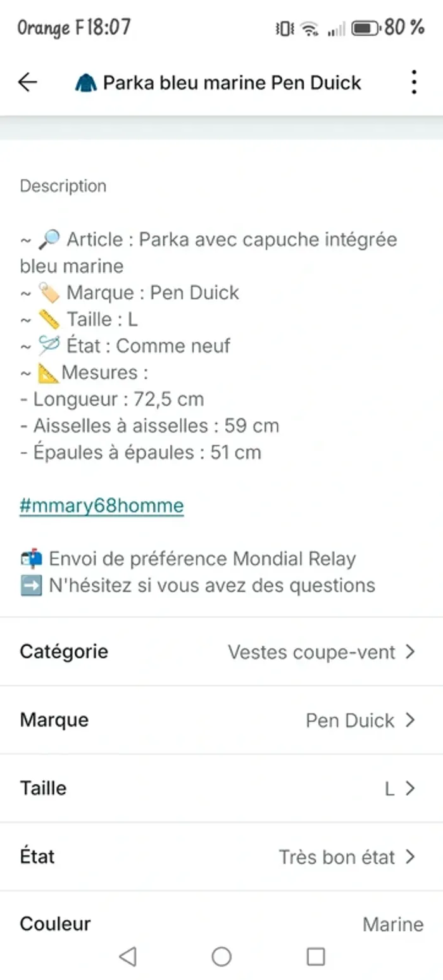This screenshot has height=980, width=443.
Task: Open recent apps square button
Action: tap(316, 956)
